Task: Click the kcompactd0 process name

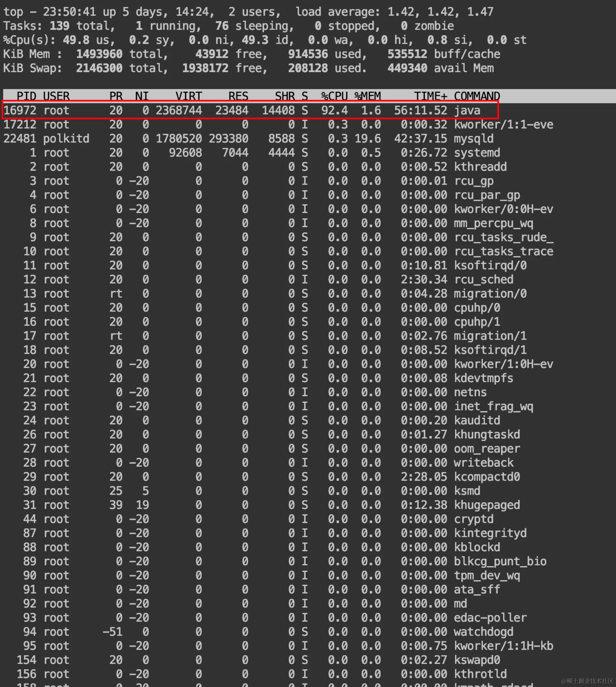Action: pyautogui.click(x=487, y=477)
